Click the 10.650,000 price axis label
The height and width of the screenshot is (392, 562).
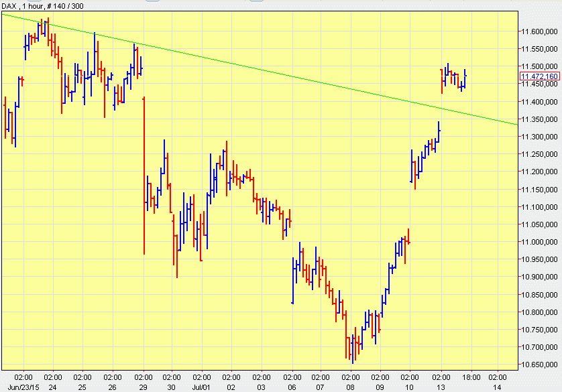[x=539, y=365]
